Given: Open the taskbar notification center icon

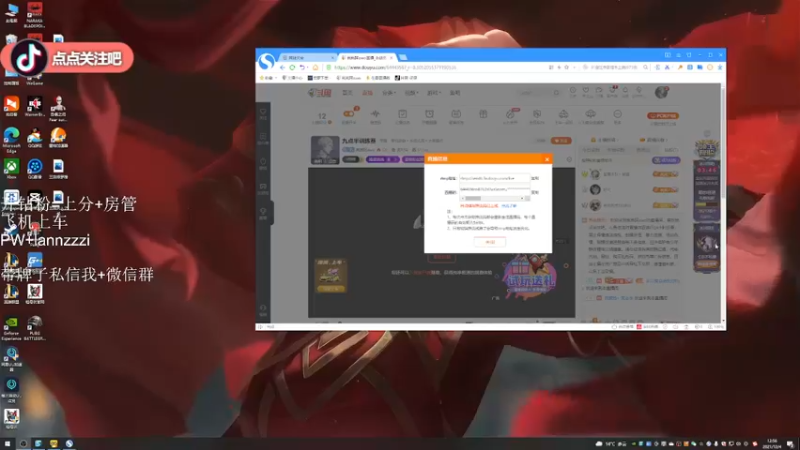Looking at the screenshot, I should coord(791,443).
